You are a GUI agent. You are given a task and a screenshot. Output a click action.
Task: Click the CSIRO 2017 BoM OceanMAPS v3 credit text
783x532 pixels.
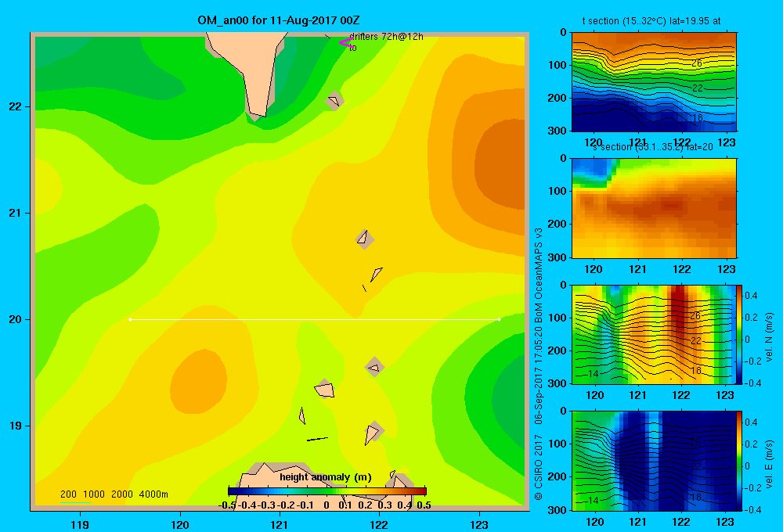539,365
